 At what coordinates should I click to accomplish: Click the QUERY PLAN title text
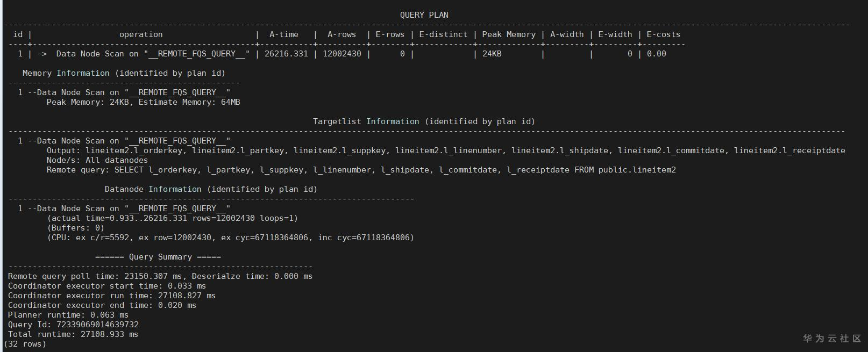424,15
